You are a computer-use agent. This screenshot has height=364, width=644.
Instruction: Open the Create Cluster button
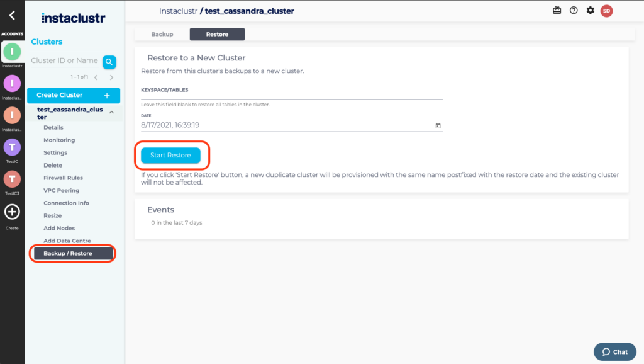(x=74, y=95)
